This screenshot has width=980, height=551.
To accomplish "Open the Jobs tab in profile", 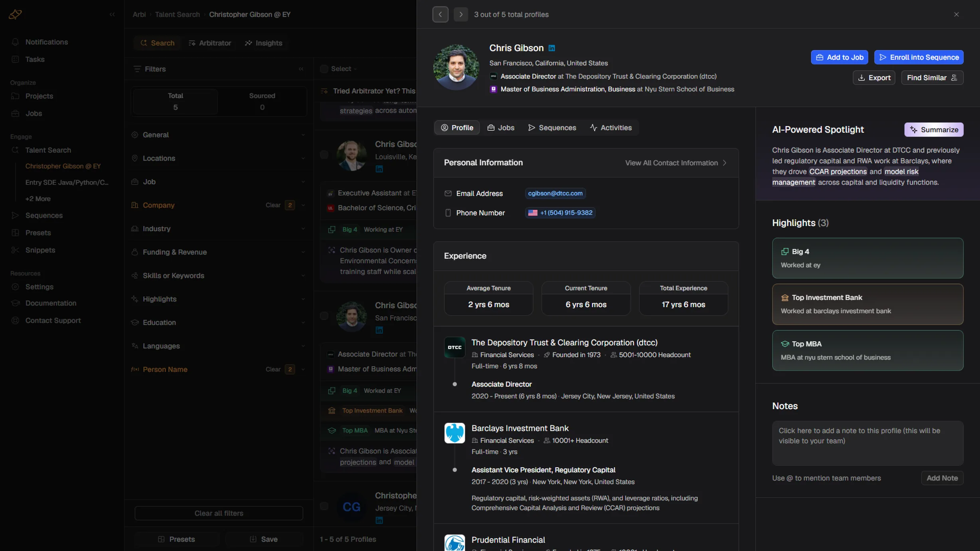I will (501, 128).
